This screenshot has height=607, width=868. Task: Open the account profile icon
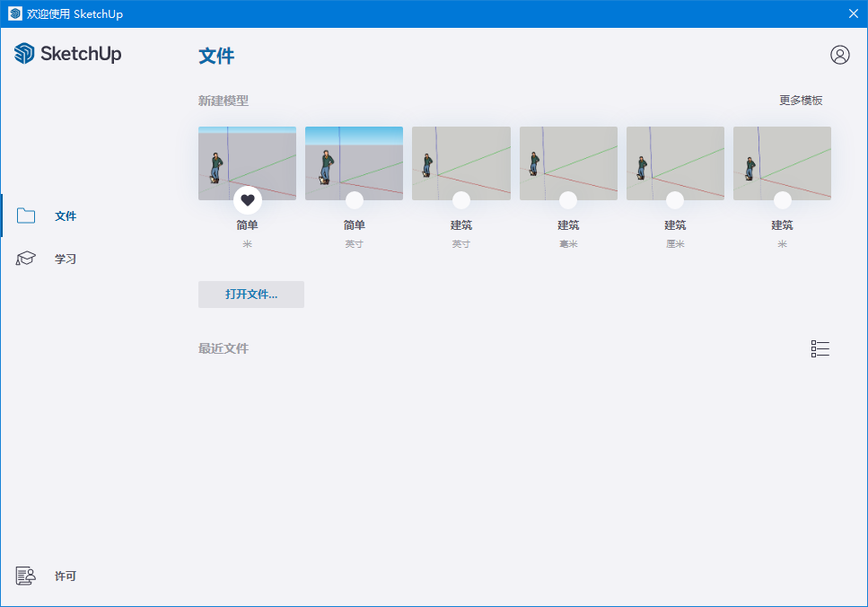click(x=840, y=55)
